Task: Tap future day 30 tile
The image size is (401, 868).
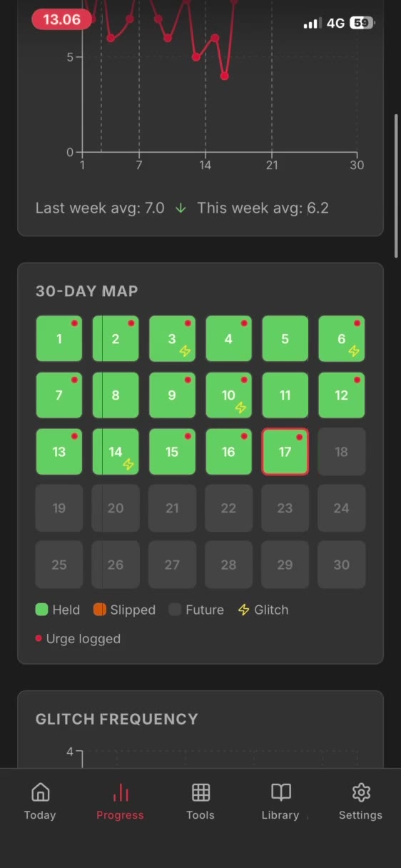Action: 341,565
